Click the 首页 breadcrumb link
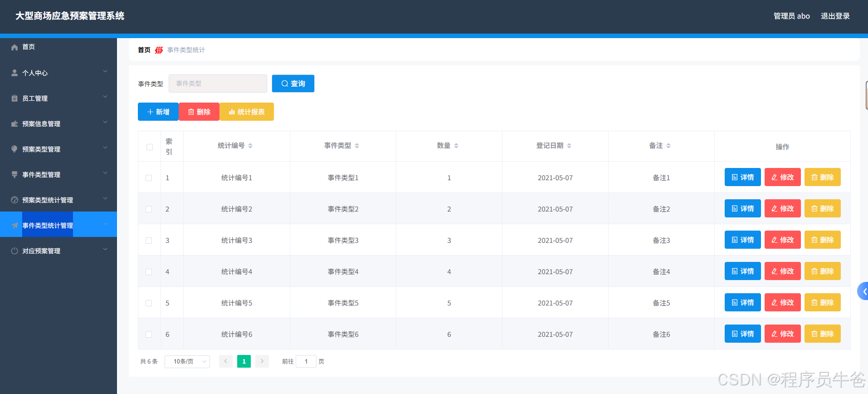The image size is (868, 394). [x=144, y=50]
